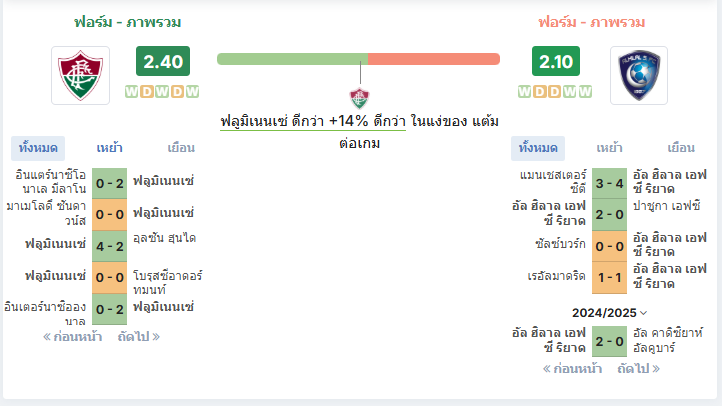
Task: Expand the 2024/2025 season dropdown
Action: 609,313
